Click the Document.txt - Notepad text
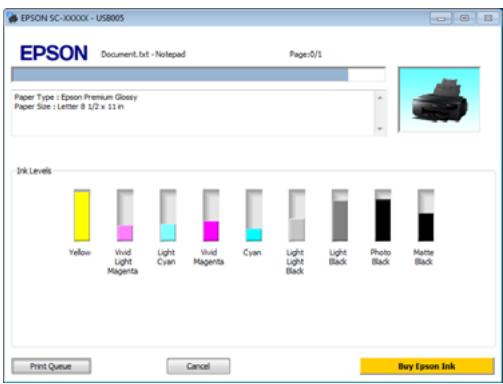The height and width of the screenshot is (384, 503). pos(143,54)
